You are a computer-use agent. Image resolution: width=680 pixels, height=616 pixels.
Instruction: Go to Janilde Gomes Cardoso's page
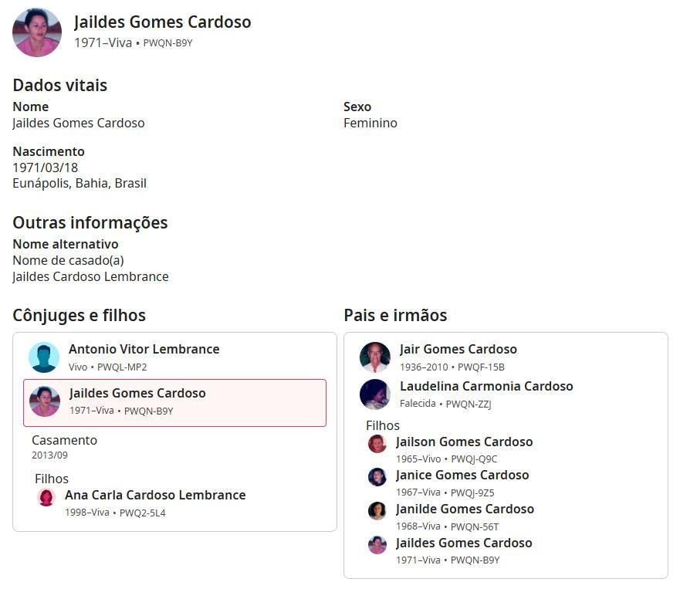pyautogui.click(x=465, y=509)
